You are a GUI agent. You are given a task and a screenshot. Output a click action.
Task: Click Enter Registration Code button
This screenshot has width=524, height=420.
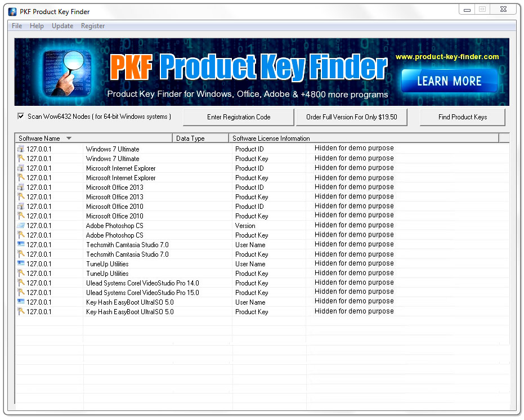239,117
